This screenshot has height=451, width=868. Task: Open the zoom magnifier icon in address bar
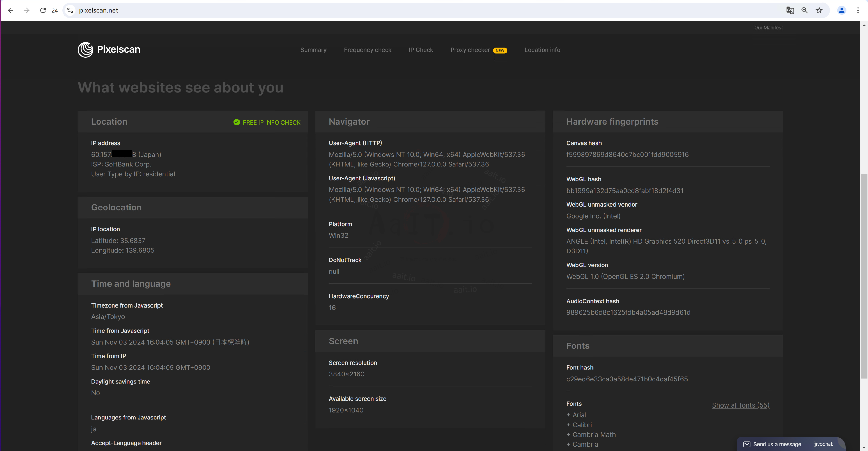[805, 10]
